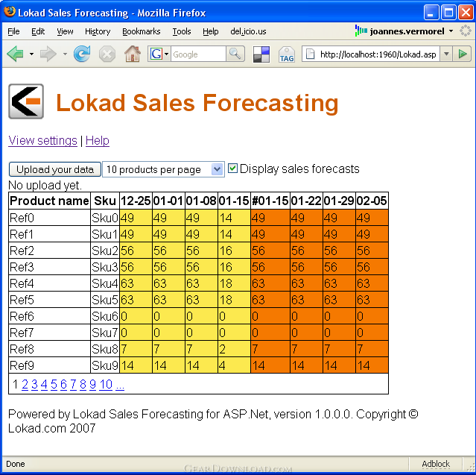Go to page 9 of results

pyautogui.click(x=92, y=385)
